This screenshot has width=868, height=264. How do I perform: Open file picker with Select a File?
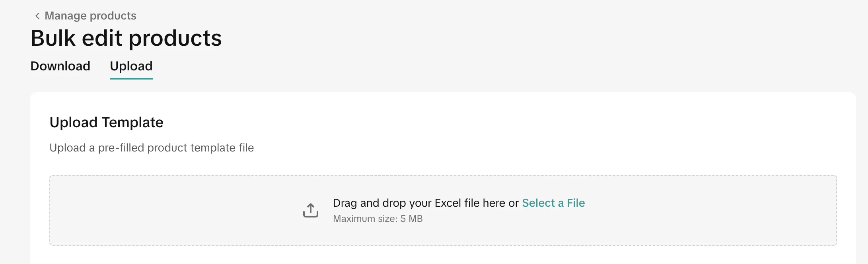point(553,203)
